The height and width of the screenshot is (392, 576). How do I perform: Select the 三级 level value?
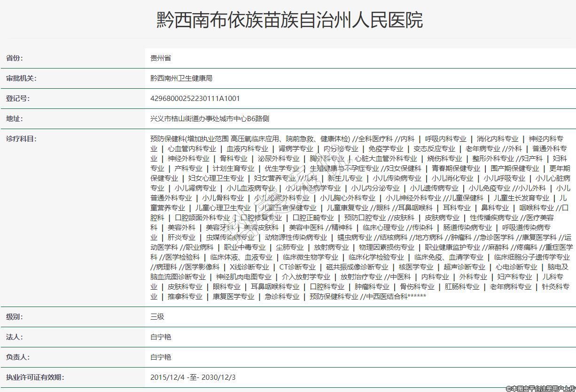pos(157,317)
